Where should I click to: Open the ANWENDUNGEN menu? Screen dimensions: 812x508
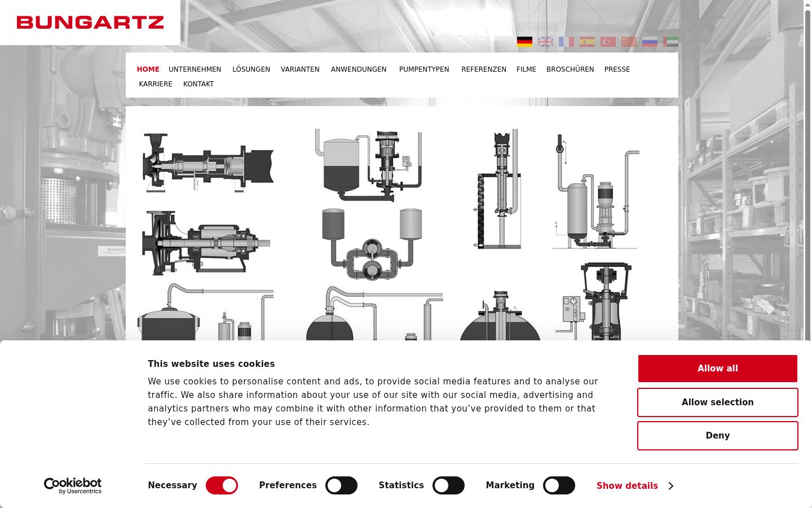click(359, 69)
